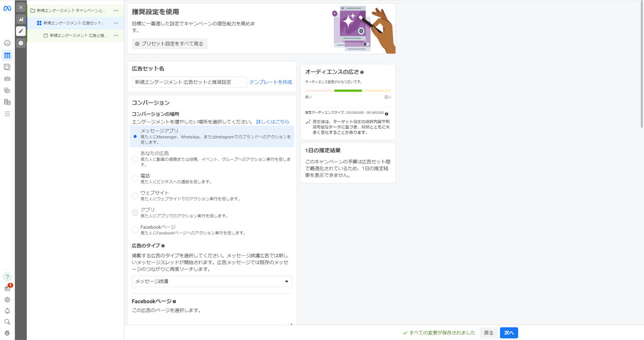
Task: Close the editing panel with X icon
Action: pos(21,7)
